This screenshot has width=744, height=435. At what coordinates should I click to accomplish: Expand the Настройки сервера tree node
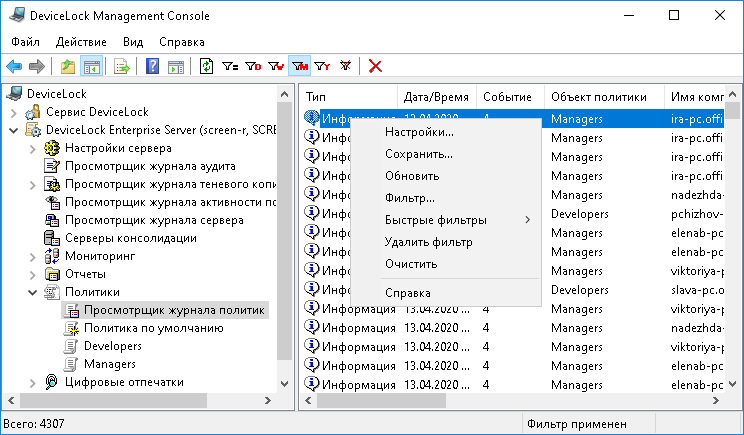pos(33,148)
